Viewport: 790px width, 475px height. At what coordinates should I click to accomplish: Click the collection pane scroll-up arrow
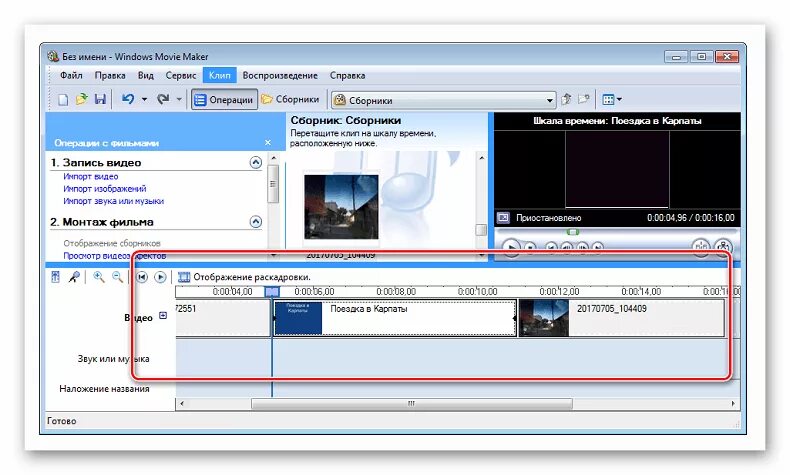click(482, 158)
